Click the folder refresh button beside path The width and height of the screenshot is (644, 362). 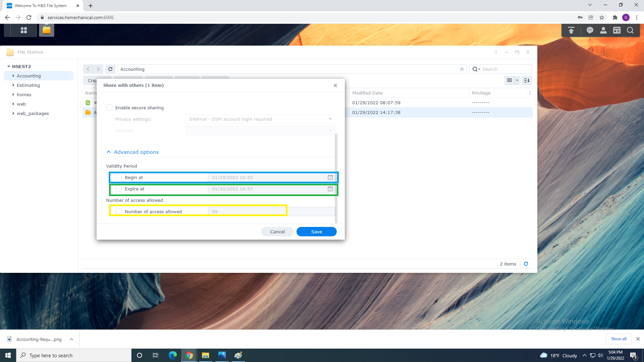click(x=110, y=69)
